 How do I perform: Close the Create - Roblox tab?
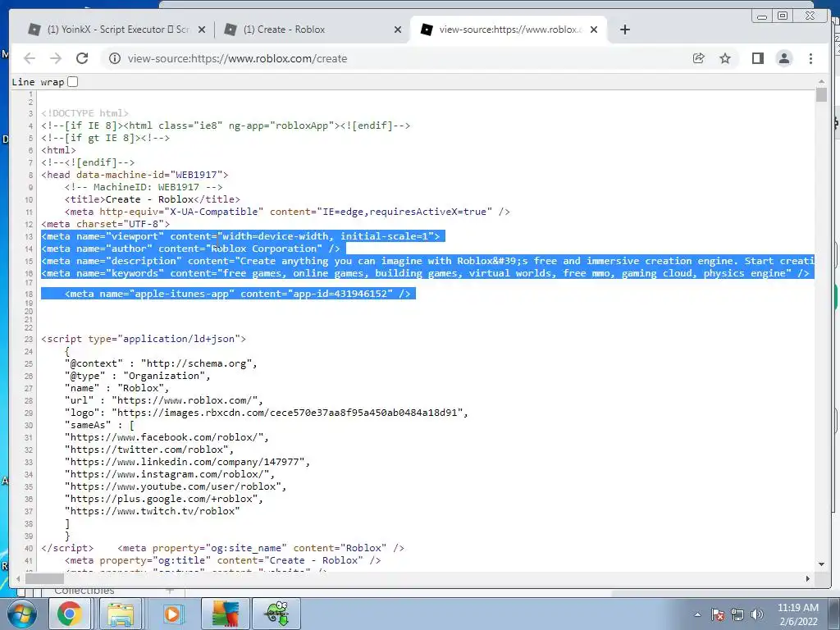click(398, 30)
